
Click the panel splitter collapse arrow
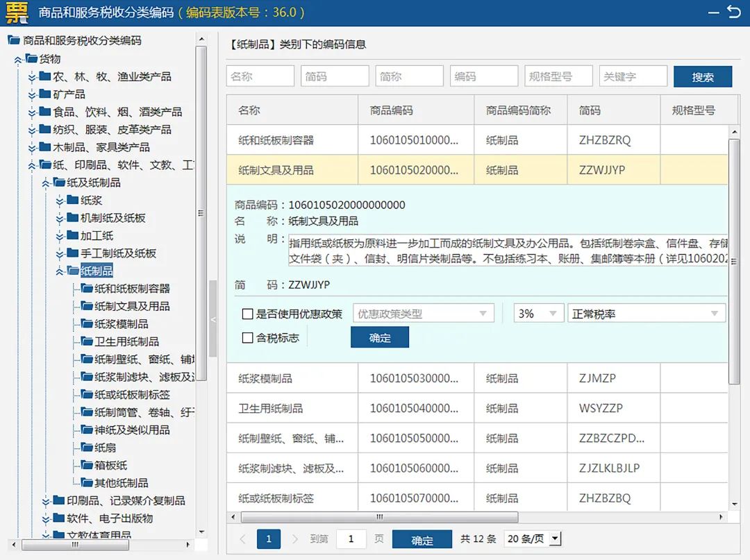[x=213, y=319]
